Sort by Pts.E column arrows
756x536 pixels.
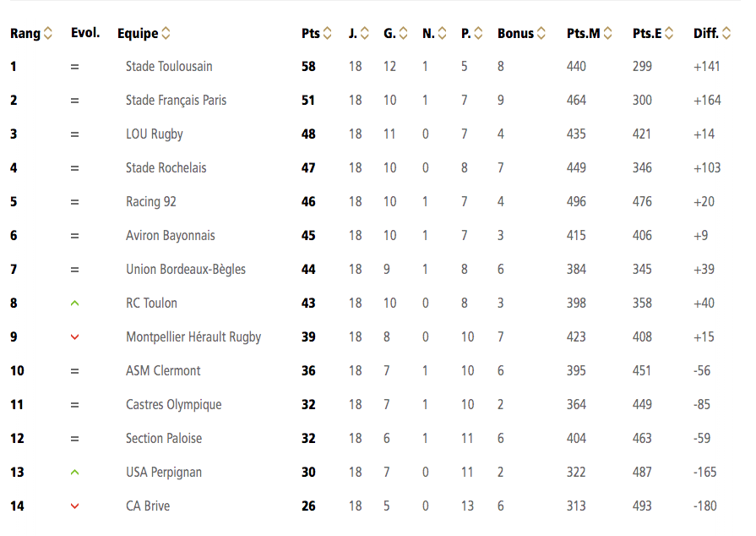(x=669, y=33)
